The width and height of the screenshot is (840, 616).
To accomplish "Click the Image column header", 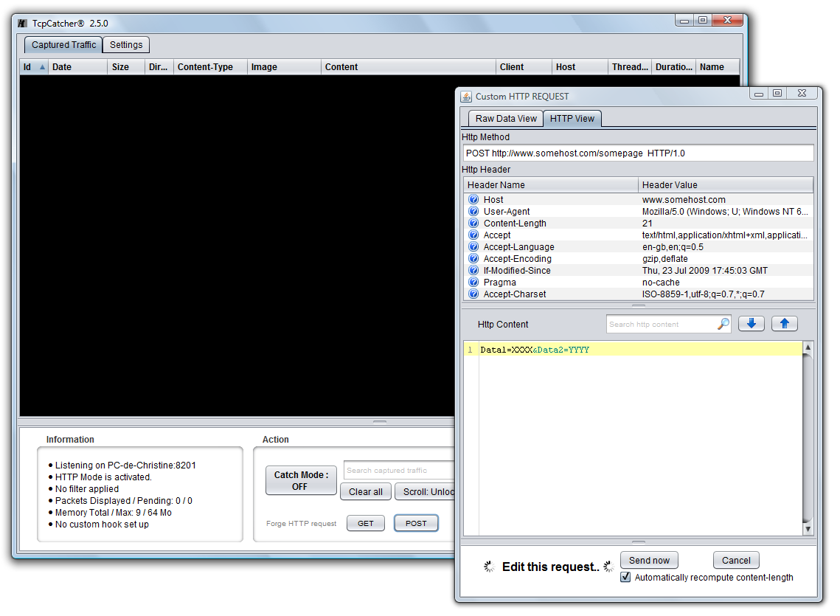I will pos(285,67).
